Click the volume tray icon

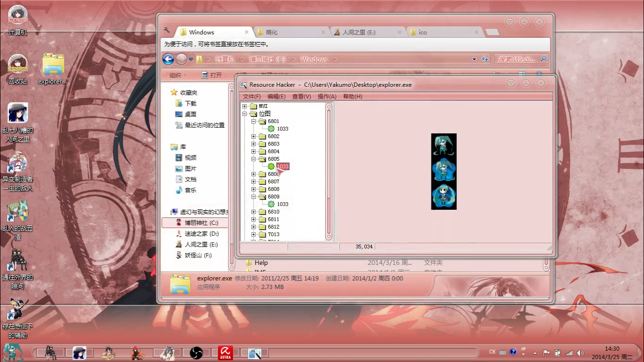(x=580, y=353)
